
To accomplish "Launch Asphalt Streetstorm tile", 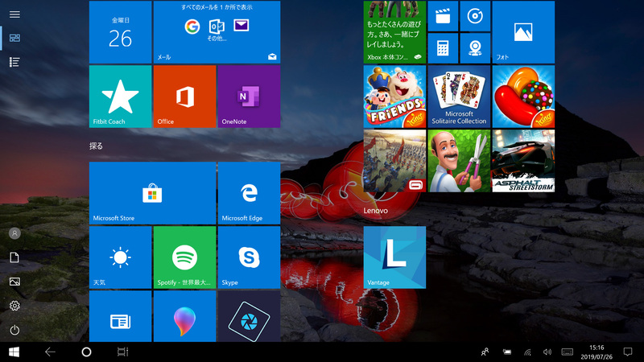I will (524, 161).
